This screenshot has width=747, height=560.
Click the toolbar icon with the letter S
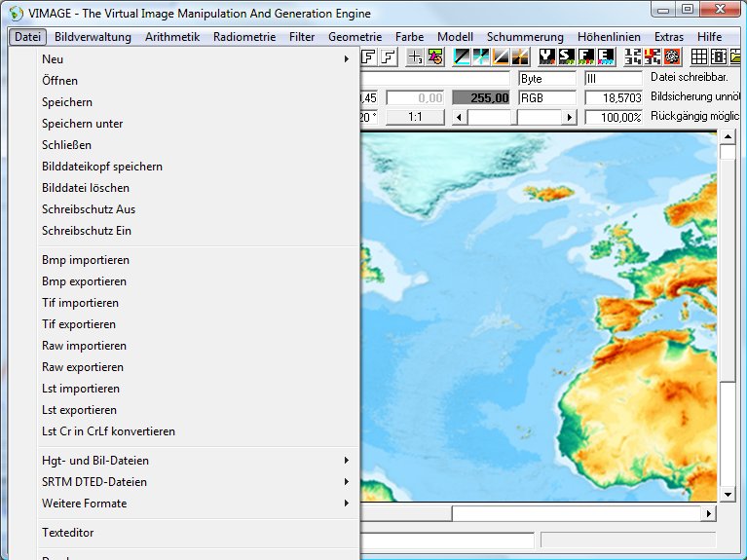coord(566,56)
